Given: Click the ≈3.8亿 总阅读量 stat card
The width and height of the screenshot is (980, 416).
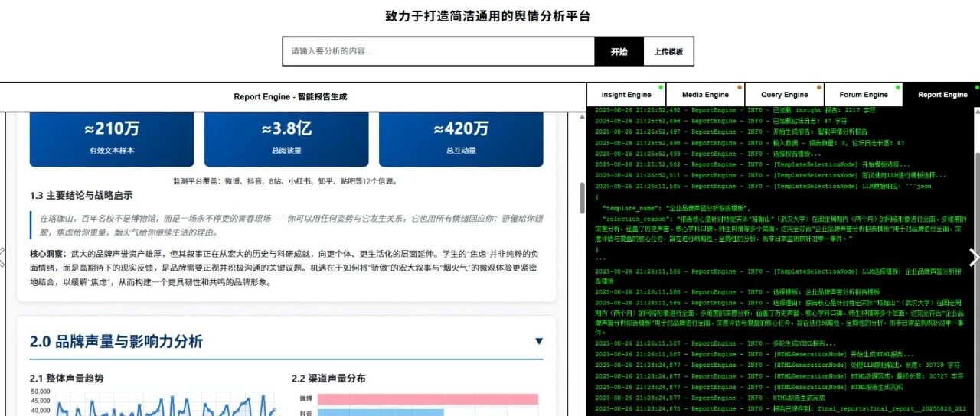Looking at the screenshot, I should 286,138.
